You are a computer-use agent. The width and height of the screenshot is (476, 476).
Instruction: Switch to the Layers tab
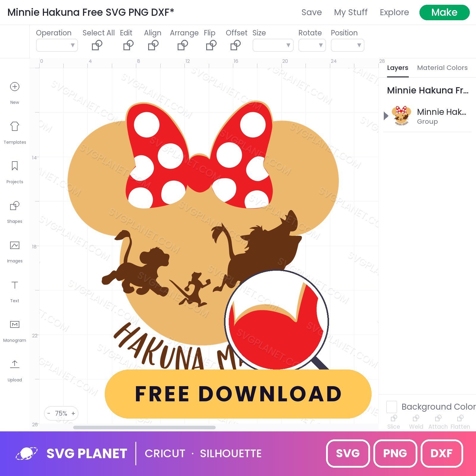click(x=397, y=68)
